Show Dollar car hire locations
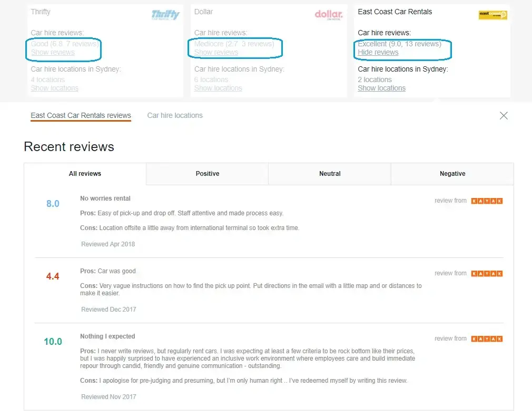 [x=218, y=88]
